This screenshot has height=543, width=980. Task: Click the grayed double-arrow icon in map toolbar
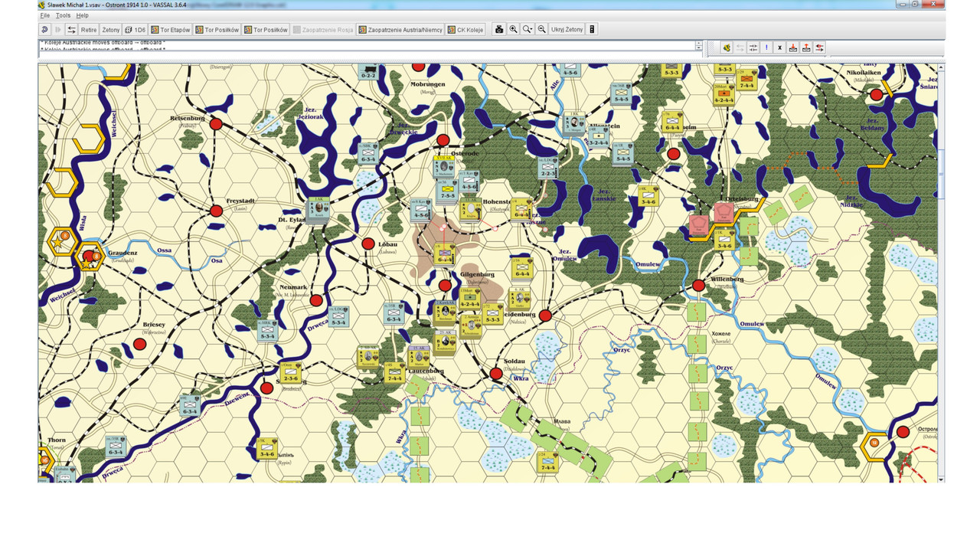click(x=740, y=47)
